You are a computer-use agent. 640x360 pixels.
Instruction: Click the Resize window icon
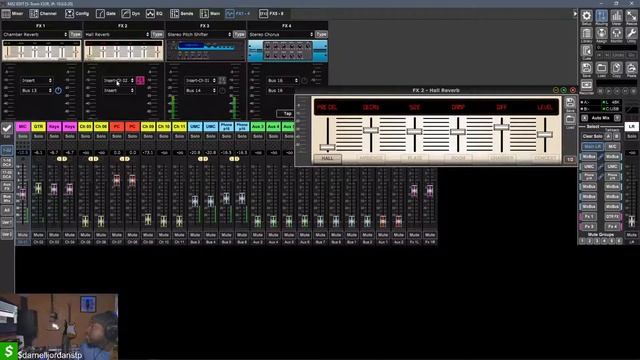631,16
